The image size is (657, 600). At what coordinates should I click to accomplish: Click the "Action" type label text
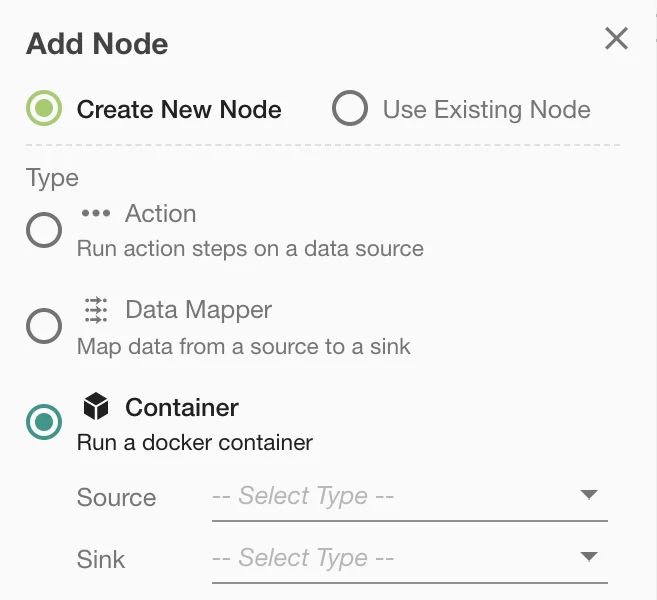tap(160, 214)
